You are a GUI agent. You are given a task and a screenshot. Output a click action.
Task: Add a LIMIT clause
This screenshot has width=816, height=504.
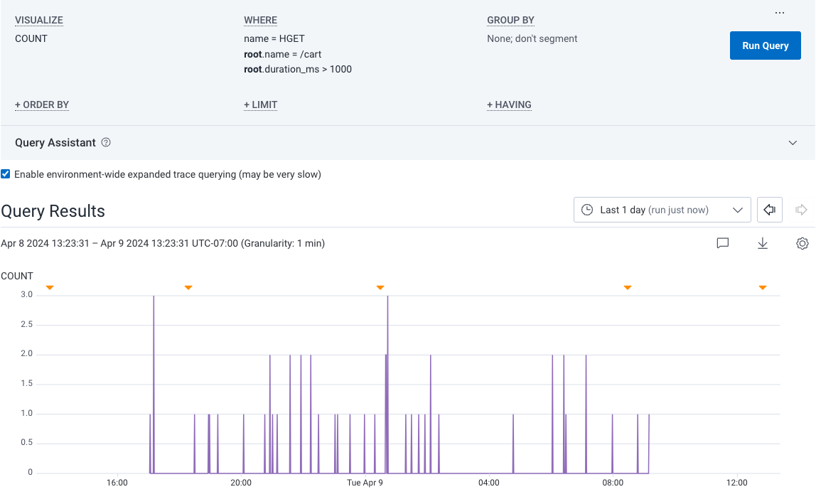pos(260,104)
